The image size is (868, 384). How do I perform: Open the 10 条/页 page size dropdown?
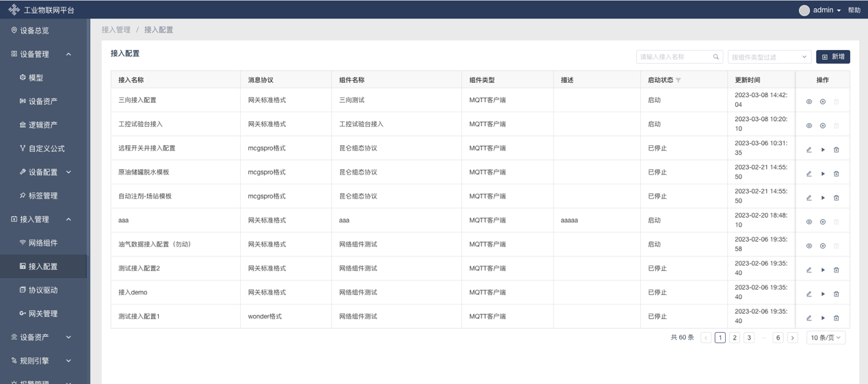coord(826,337)
